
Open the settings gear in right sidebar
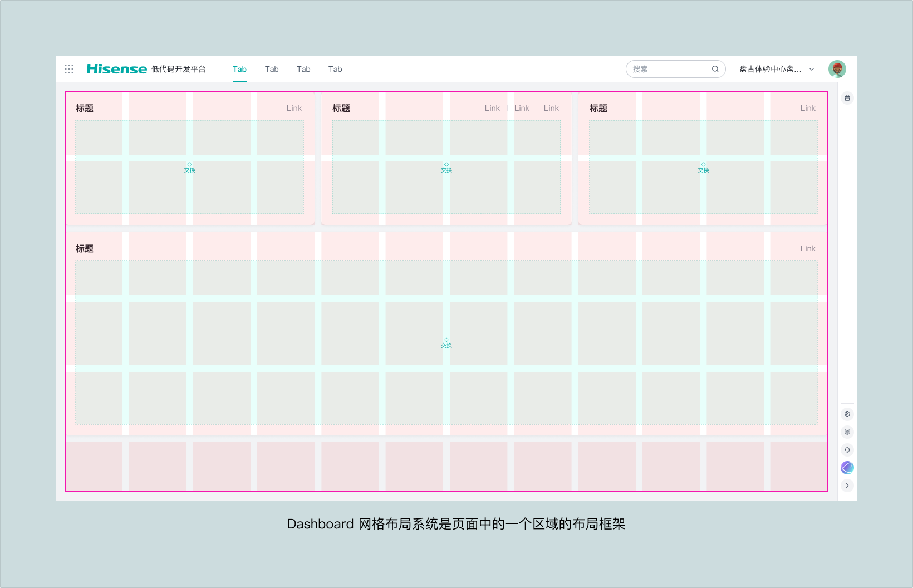(x=847, y=414)
